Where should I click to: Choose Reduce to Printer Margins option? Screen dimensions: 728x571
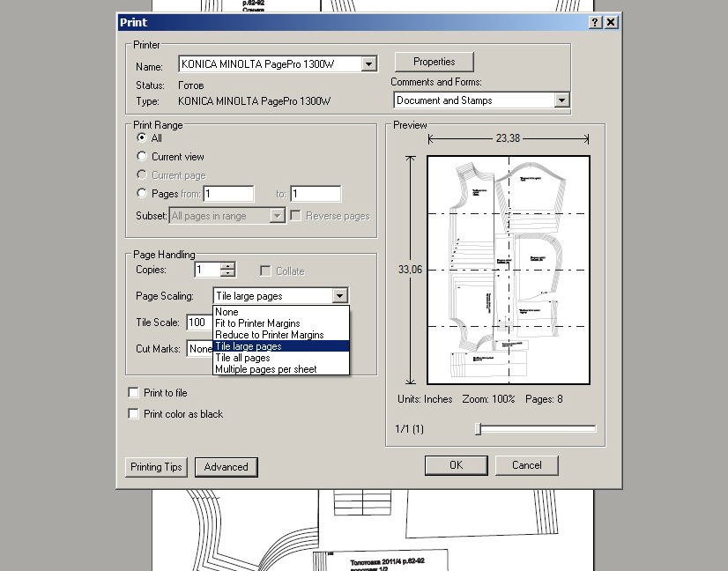click(281, 335)
